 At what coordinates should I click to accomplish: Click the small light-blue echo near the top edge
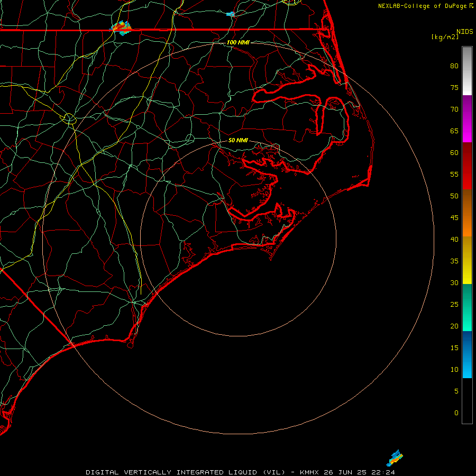(x=231, y=14)
